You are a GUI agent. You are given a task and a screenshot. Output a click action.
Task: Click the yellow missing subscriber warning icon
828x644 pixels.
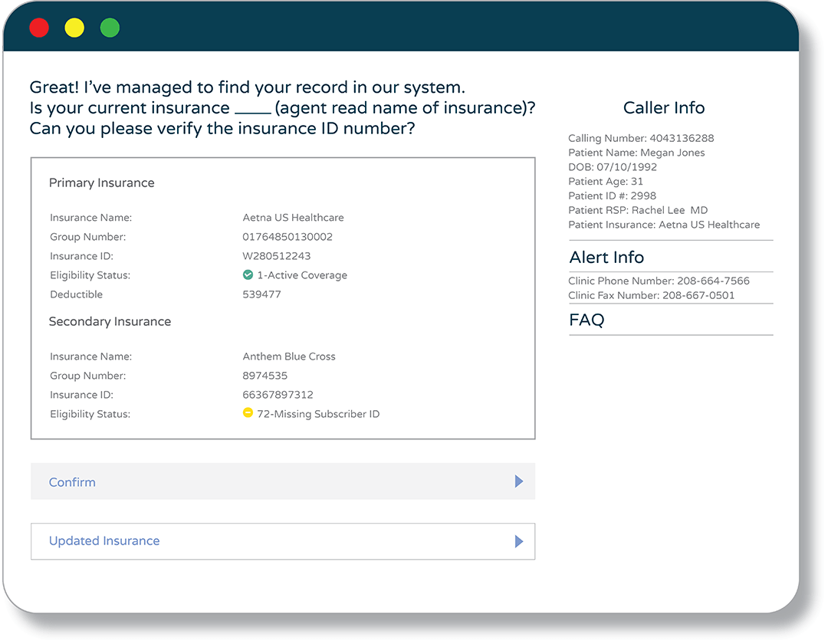click(x=248, y=413)
